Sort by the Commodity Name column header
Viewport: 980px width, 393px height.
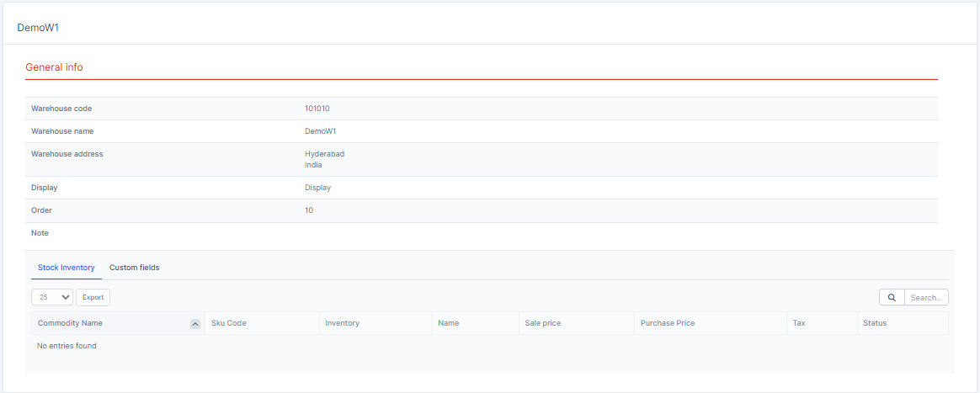(71, 323)
